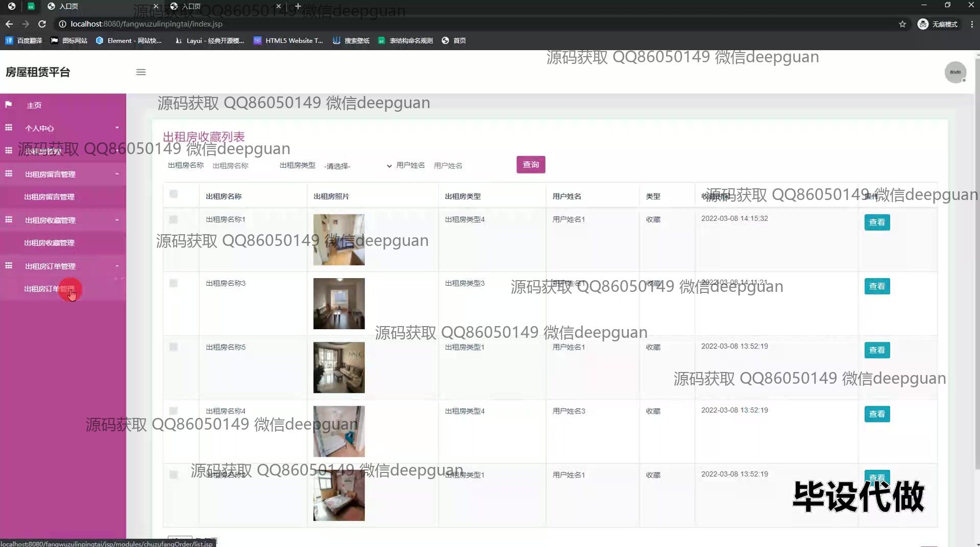Click the flag icon beside 主页
The image size is (980, 547).
point(9,105)
